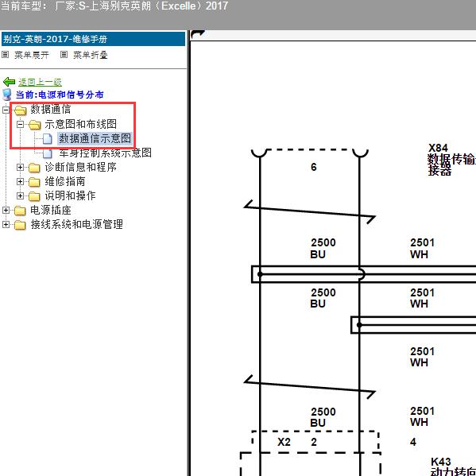Image resolution: width=476 pixels, height=476 pixels.
Task: Click the 别克-英朗-2017-维修手册 title bar
Action: pos(93,39)
